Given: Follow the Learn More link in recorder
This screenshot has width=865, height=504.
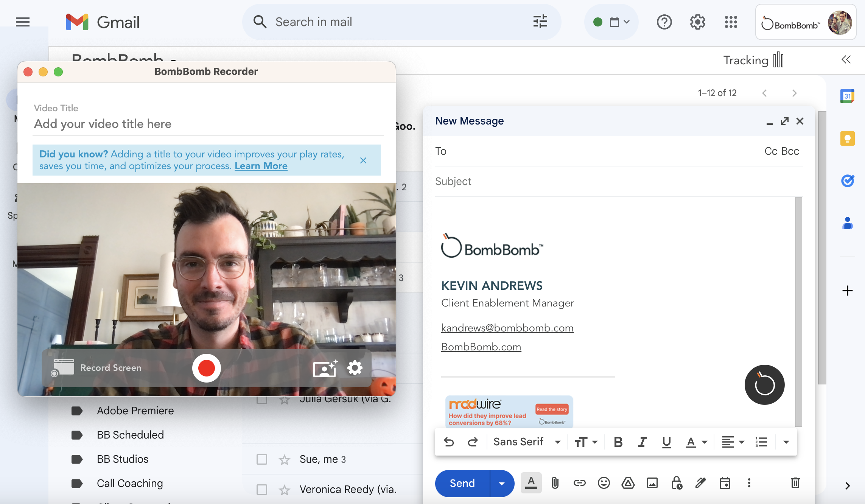Looking at the screenshot, I should pos(261,166).
